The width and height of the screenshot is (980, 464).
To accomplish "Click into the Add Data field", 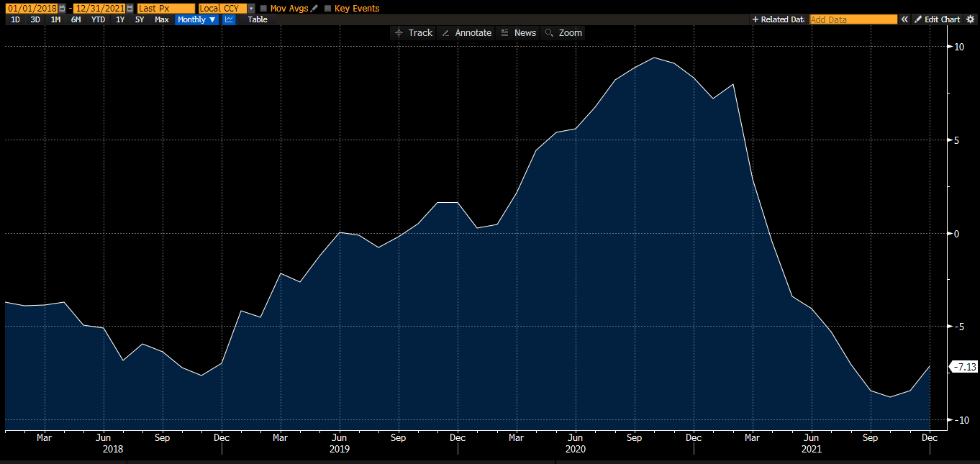I will (853, 19).
